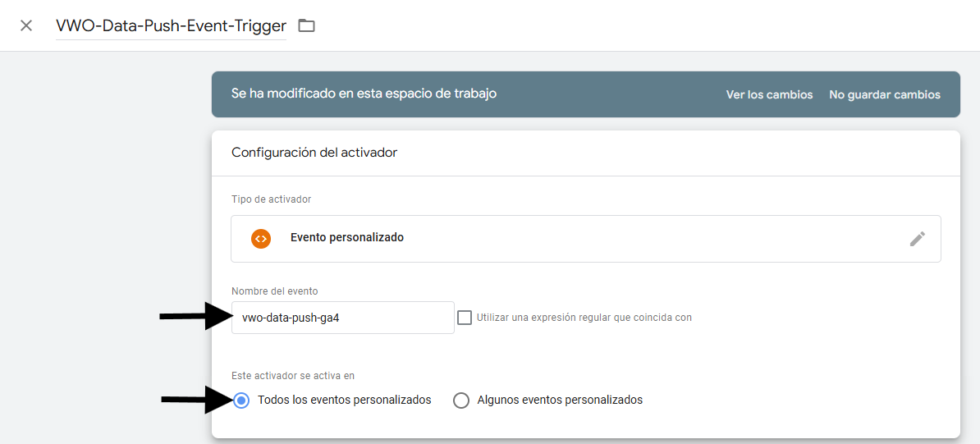Click the pencil icon to edit trigger type
The width and height of the screenshot is (980, 444).
tap(917, 239)
